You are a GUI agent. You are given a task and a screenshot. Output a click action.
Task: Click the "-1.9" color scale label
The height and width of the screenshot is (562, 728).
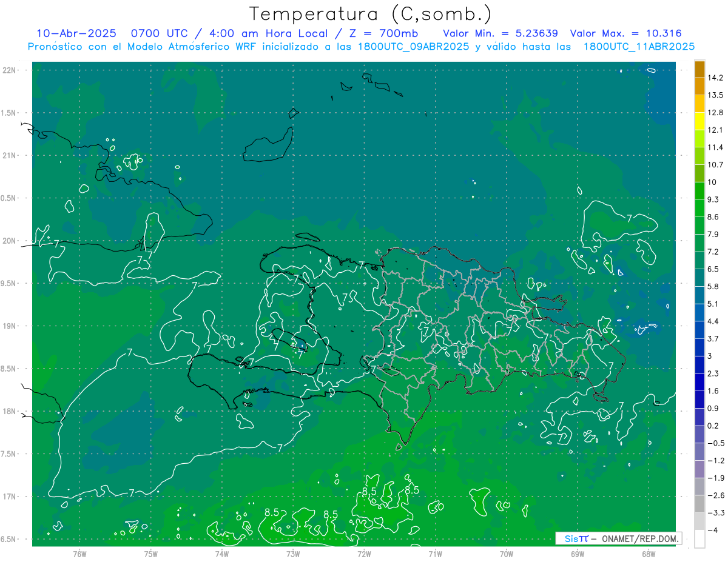coord(716,478)
